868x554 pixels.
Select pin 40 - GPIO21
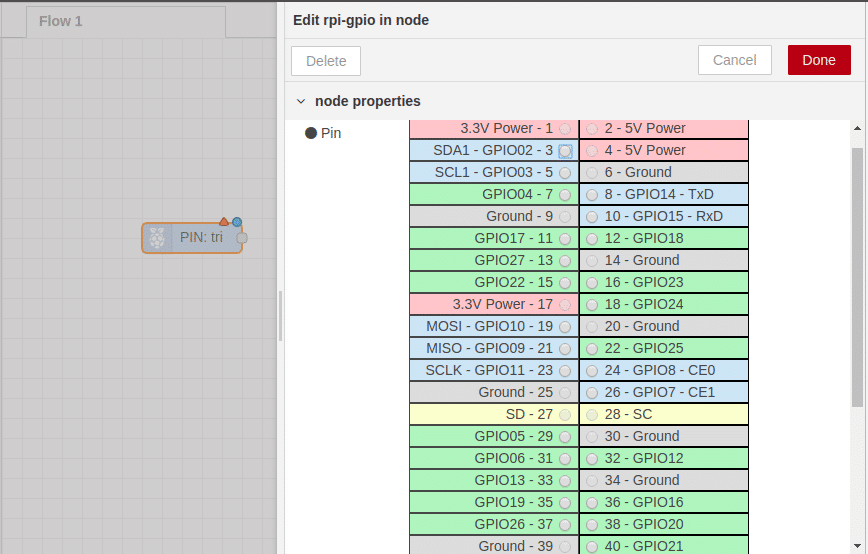(592, 547)
